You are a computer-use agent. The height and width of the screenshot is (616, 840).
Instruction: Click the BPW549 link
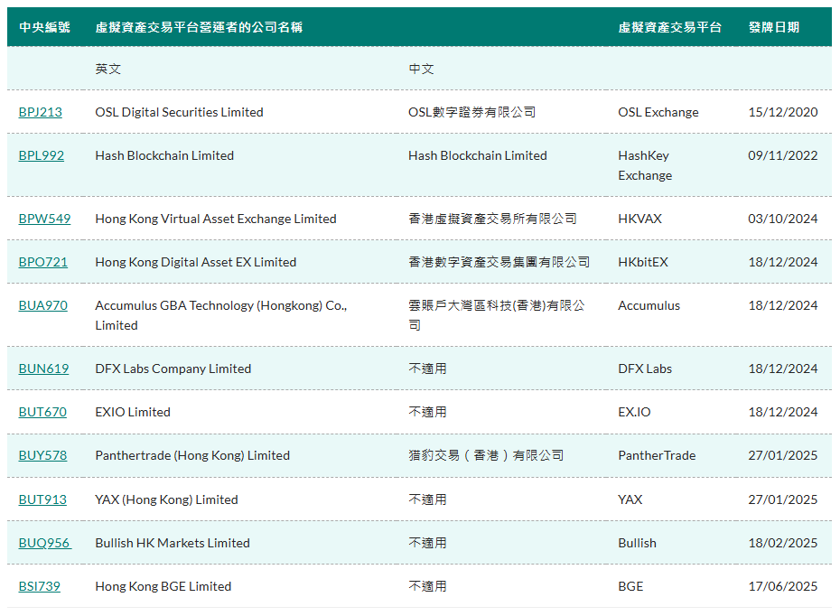tap(42, 219)
